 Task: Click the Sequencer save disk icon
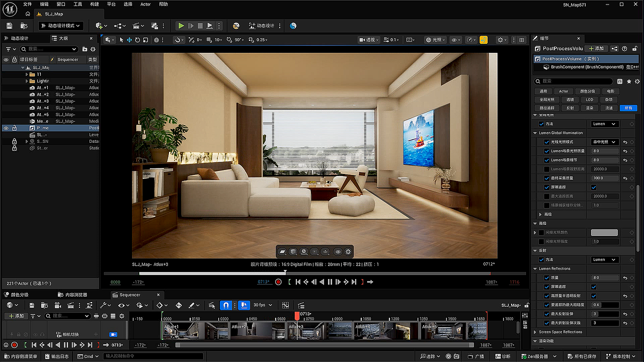[x=32, y=305]
